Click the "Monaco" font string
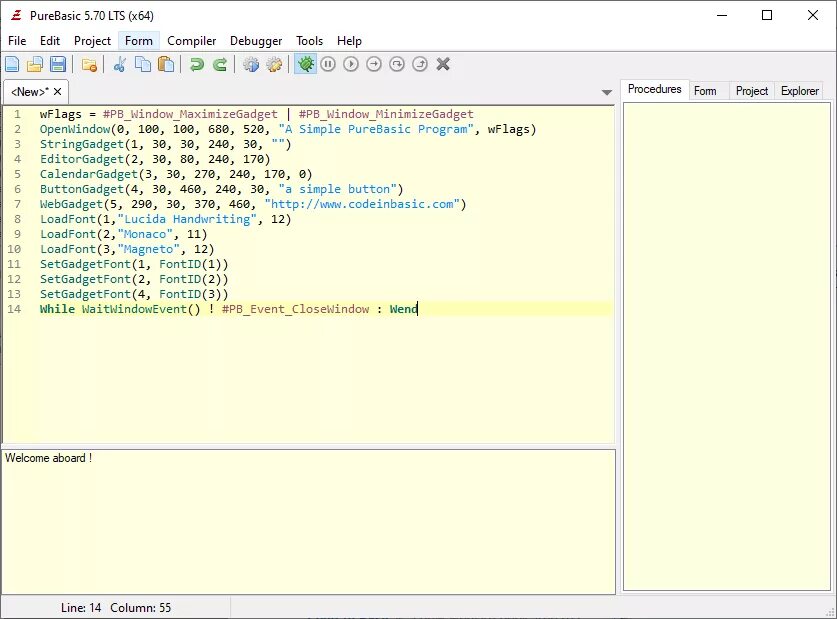The width and height of the screenshot is (837, 619). click(x=145, y=234)
